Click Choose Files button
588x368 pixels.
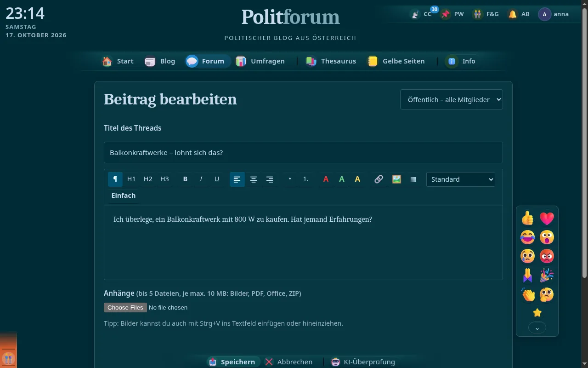[x=125, y=307]
